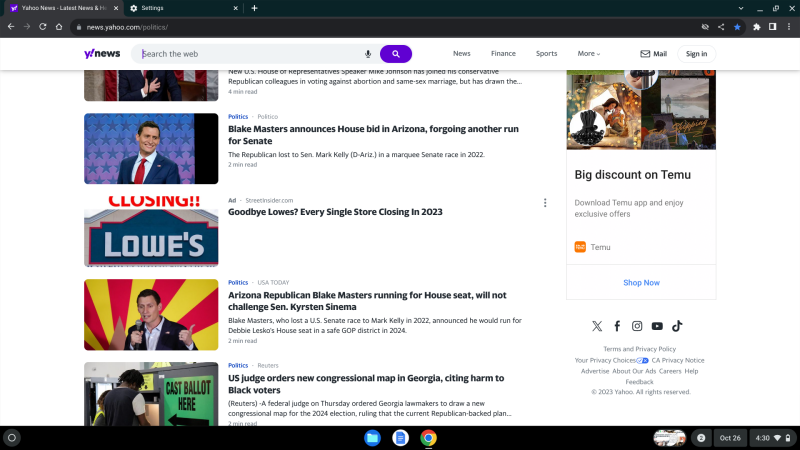Screen dimensions: 800x450
Task: Open US judge orders Georgia map headline
Action: (366, 384)
